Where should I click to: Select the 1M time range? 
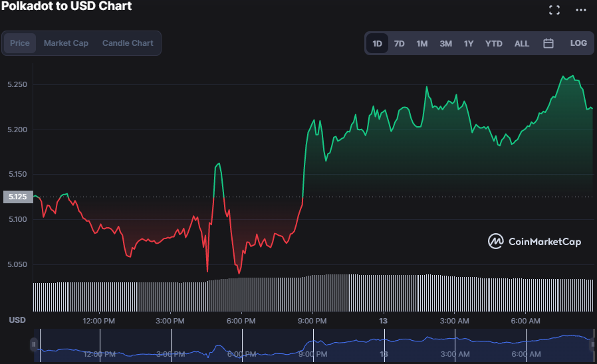click(422, 44)
